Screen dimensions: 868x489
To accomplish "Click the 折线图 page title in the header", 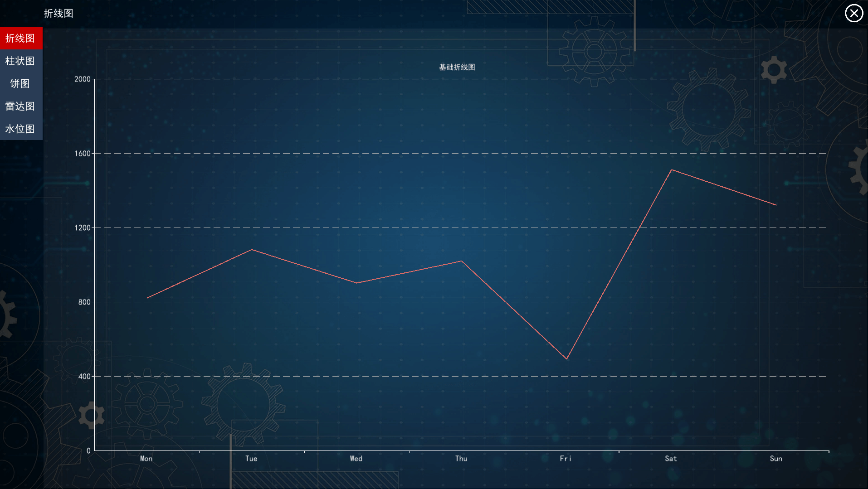I will point(59,14).
